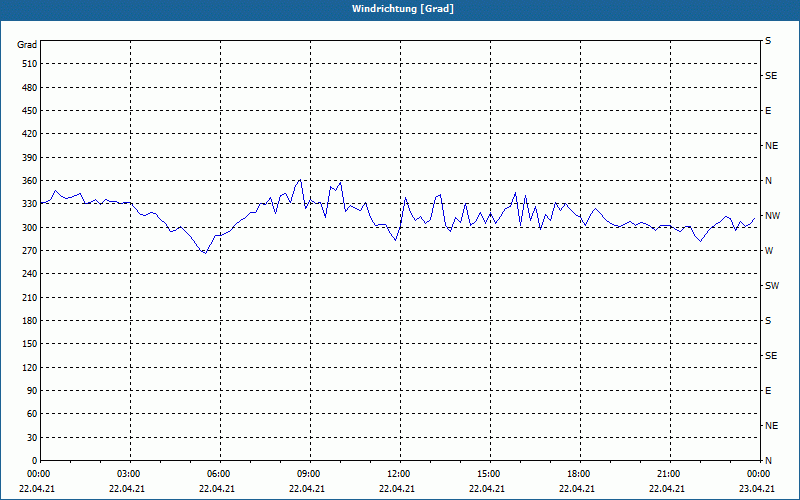Pick the 150 tick label

(30, 344)
